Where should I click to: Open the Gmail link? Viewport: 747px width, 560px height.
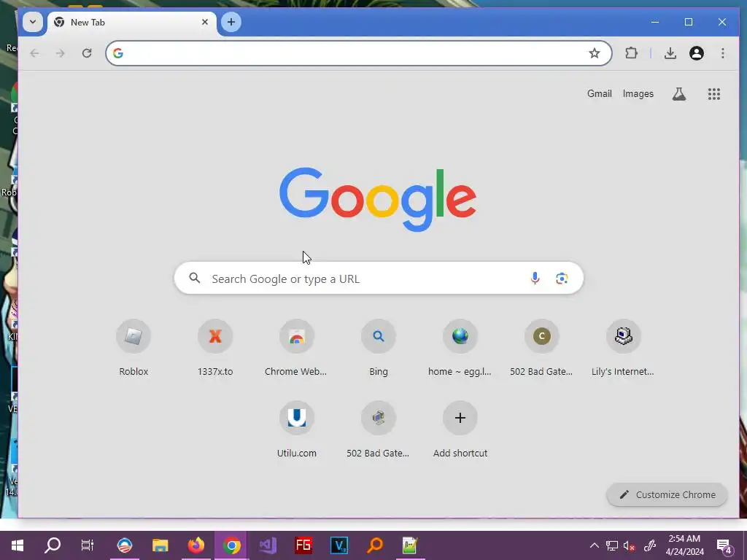(x=600, y=94)
